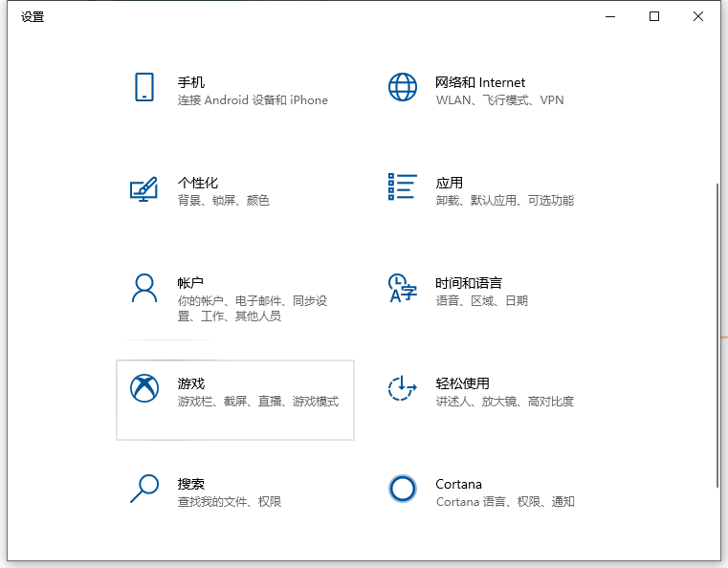Open 帐户 via its title text
This screenshot has width=728, height=568.
click(191, 284)
